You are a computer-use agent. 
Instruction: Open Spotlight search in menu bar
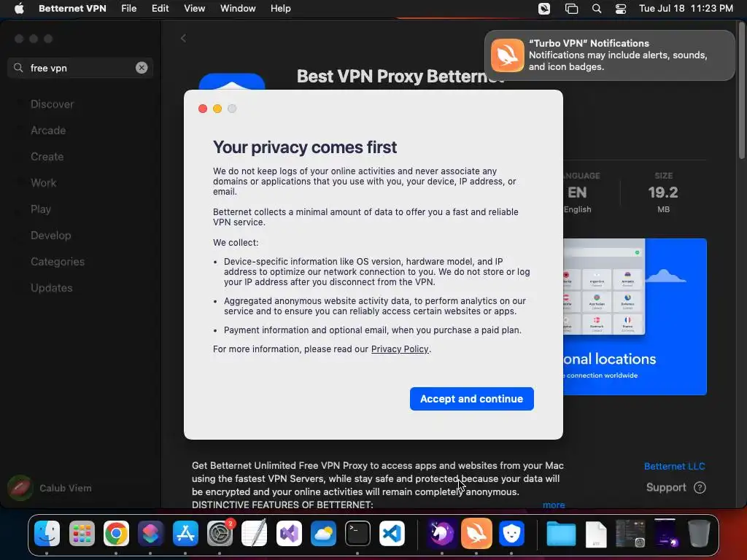(x=597, y=9)
